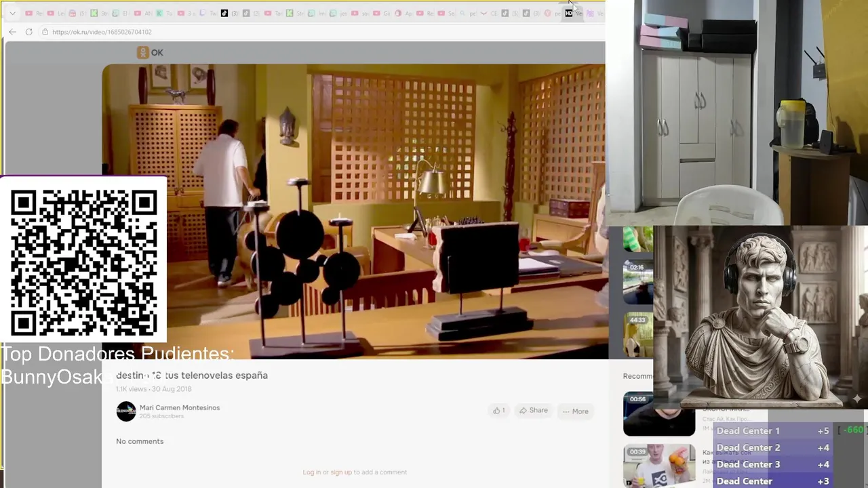
Task: Switch to the green K tab labeled Tu
Action: [164, 13]
